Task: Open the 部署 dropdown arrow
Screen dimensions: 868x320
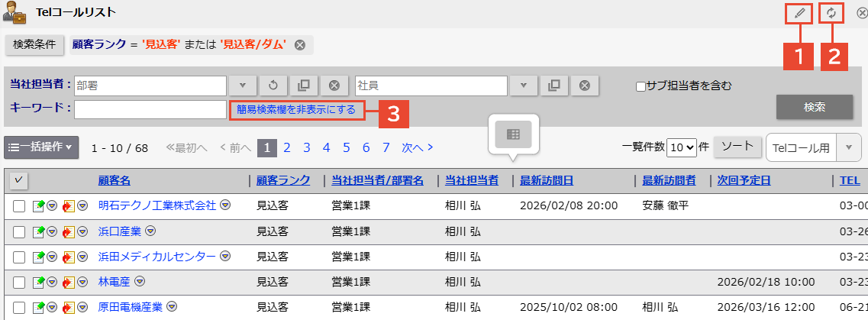Action: (x=242, y=86)
